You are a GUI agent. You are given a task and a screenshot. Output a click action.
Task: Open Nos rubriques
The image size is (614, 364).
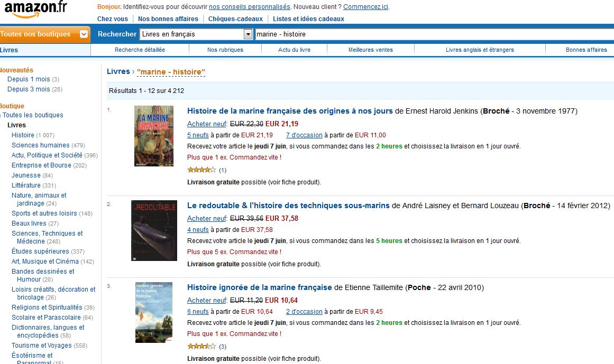(x=225, y=50)
